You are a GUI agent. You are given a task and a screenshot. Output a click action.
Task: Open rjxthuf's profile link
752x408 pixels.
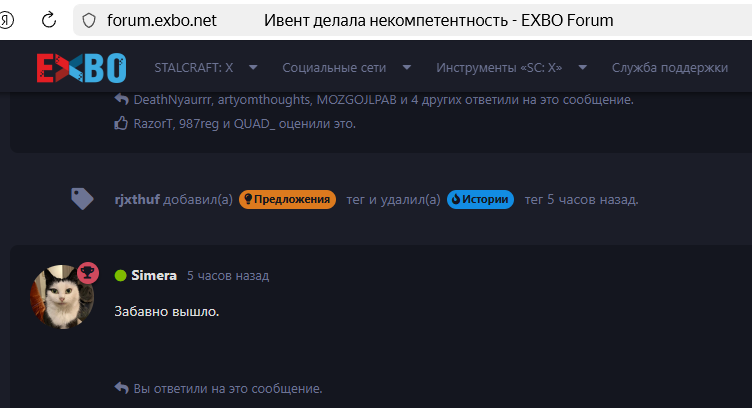(137, 199)
